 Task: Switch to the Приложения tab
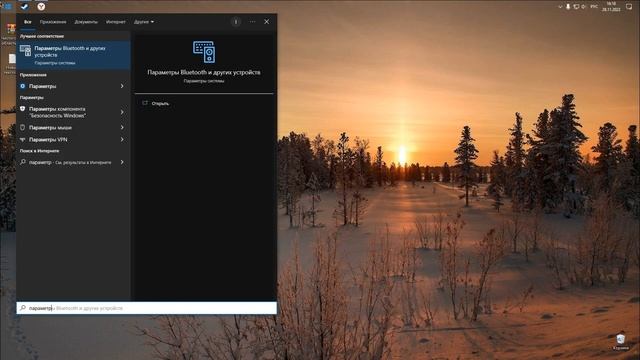click(53, 22)
